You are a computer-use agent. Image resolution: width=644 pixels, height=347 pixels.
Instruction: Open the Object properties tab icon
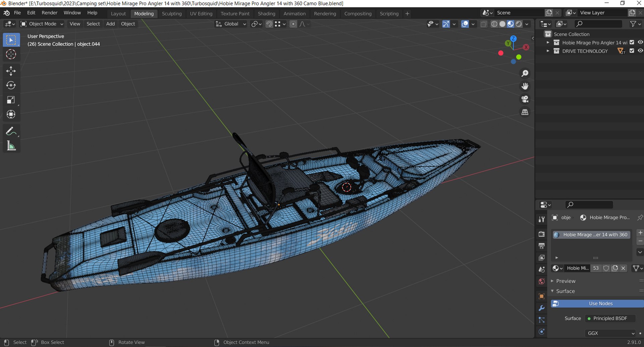(x=541, y=296)
